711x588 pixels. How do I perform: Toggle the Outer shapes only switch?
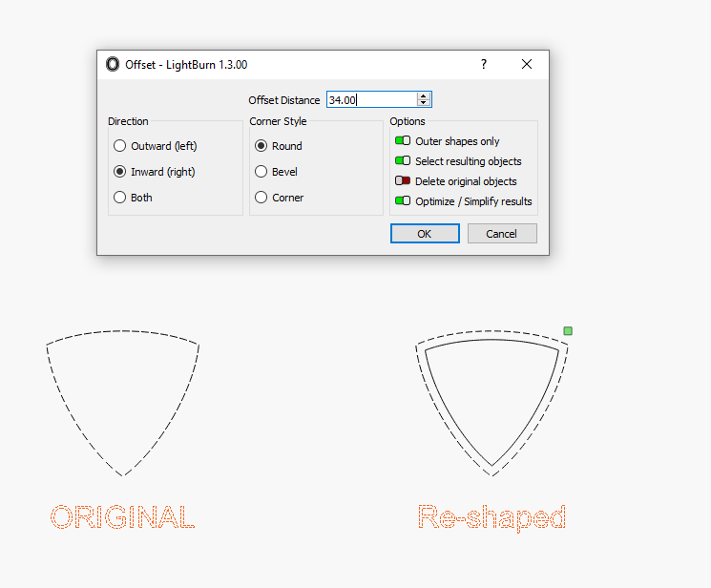coord(403,140)
